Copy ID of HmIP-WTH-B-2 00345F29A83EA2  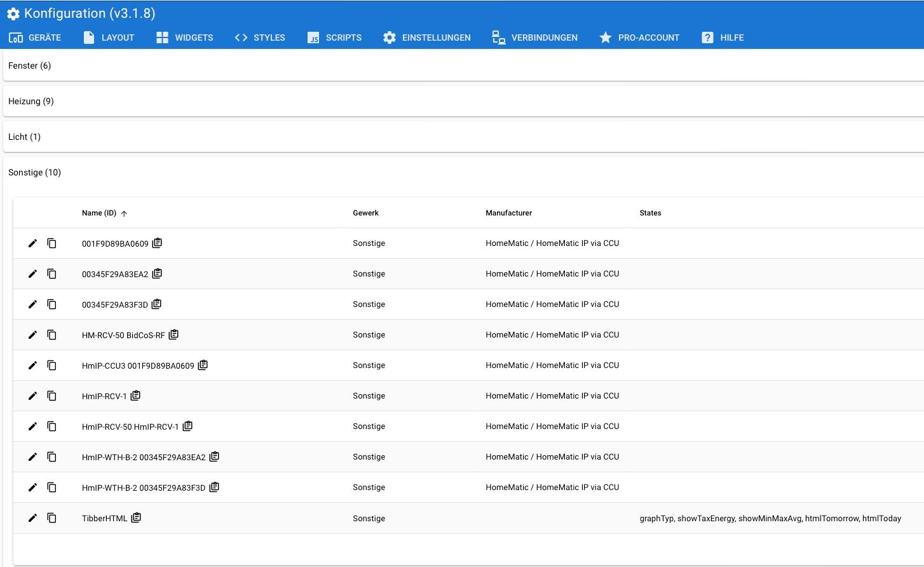[x=214, y=456]
